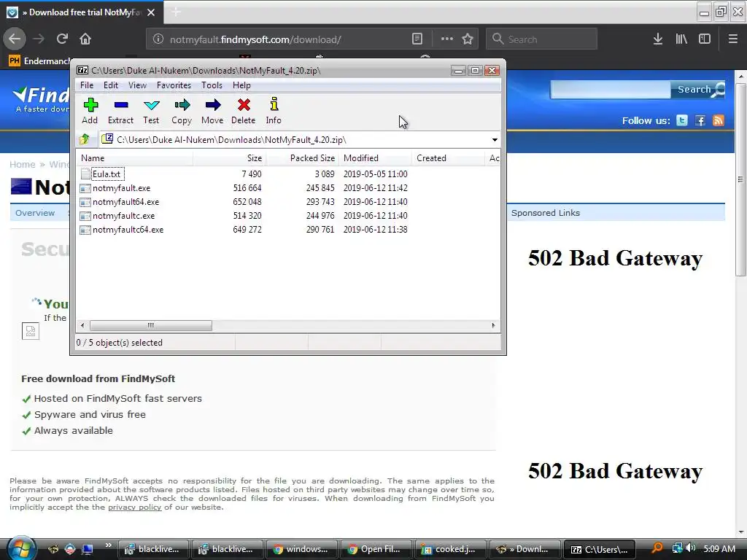
Task: Open the Firefox library icon
Action: click(x=681, y=39)
